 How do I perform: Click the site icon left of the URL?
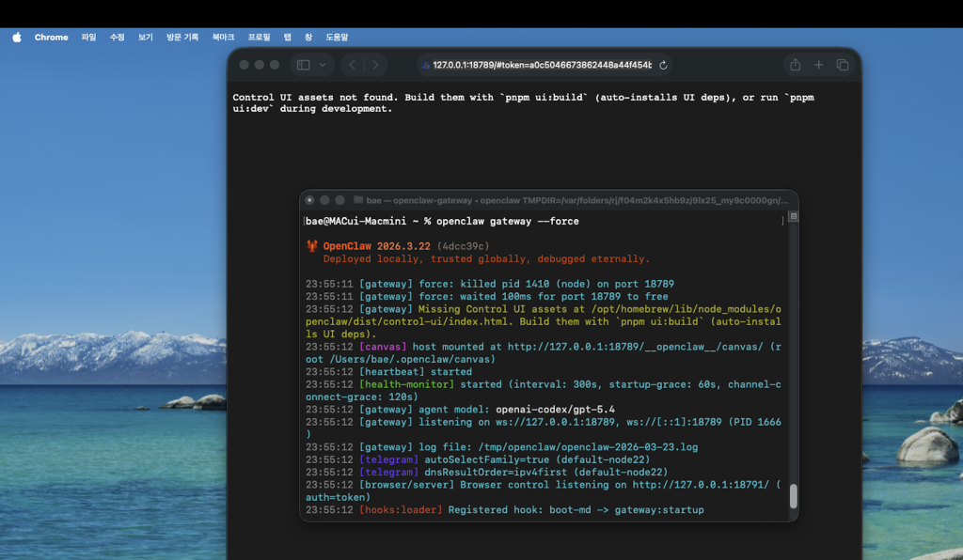(x=426, y=65)
